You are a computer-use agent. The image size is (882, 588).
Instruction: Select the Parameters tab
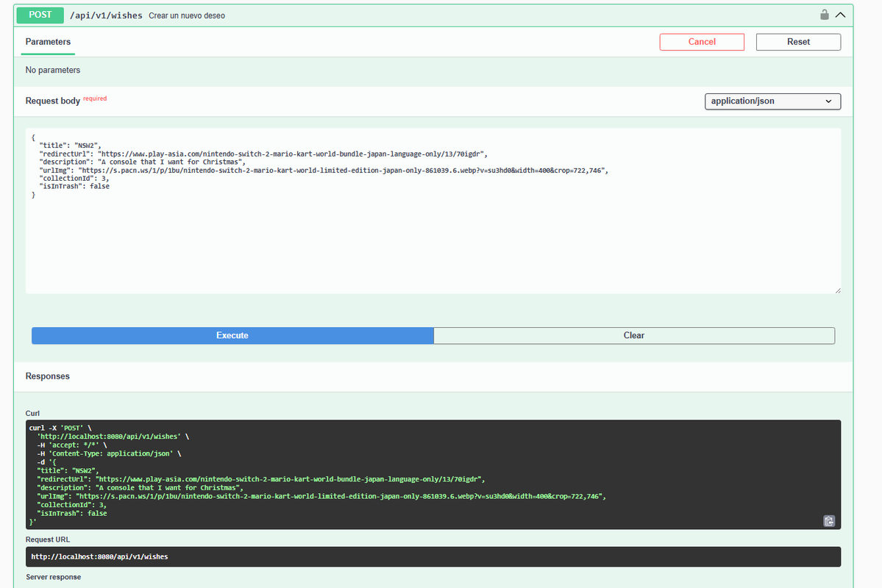pos(48,42)
